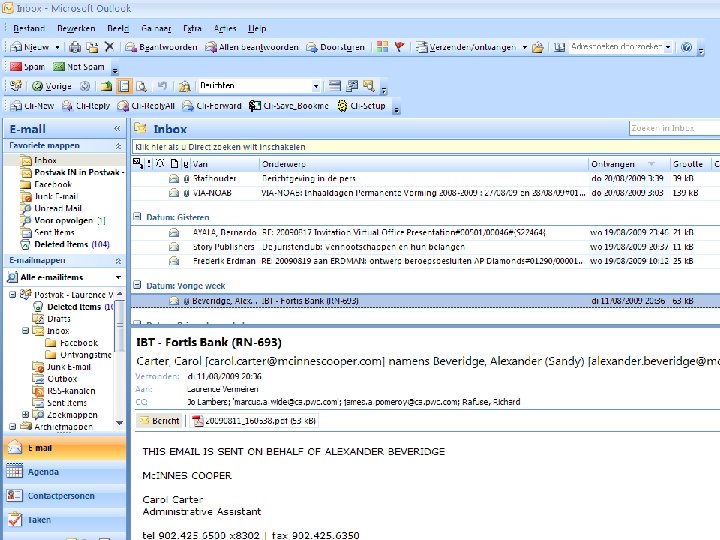The image size is (720, 540).
Task: Click Allen beantwoorden button
Action: coord(252,47)
